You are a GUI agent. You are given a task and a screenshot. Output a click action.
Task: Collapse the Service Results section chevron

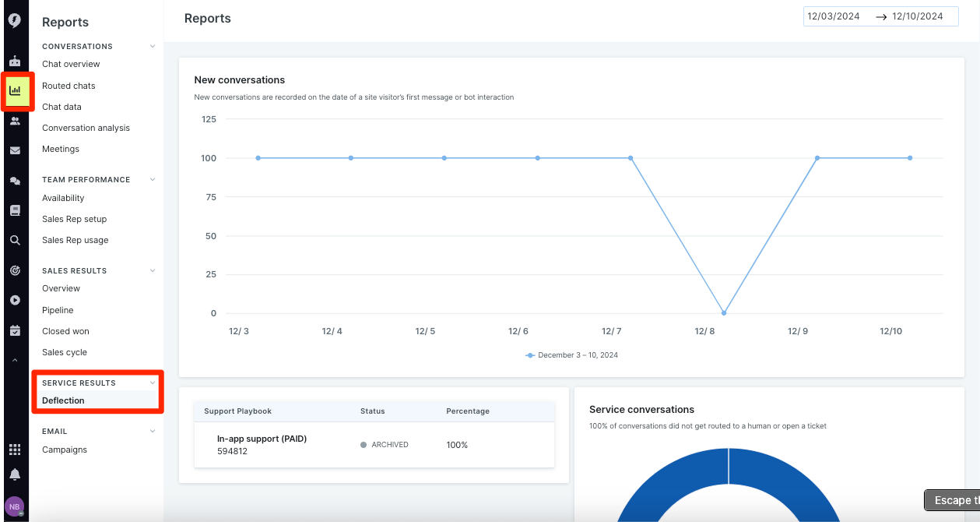coord(153,383)
